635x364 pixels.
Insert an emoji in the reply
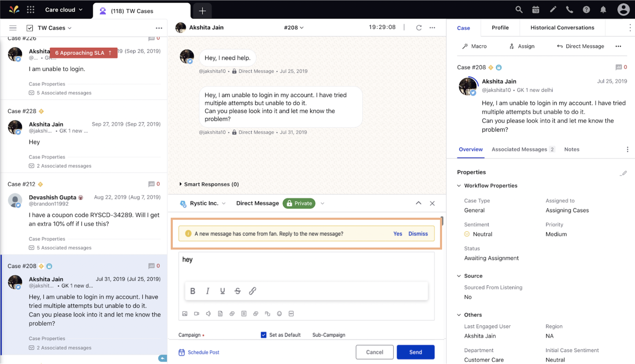click(279, 314)
